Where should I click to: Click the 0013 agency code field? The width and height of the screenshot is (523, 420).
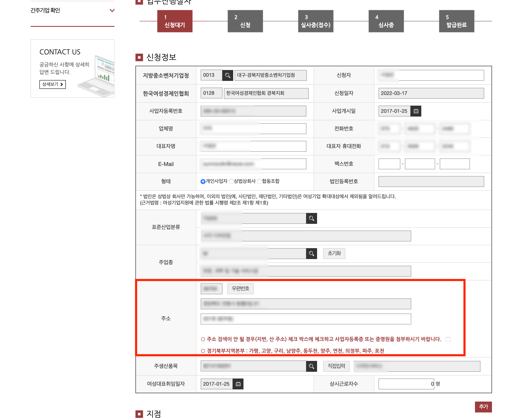coord(211,75)
